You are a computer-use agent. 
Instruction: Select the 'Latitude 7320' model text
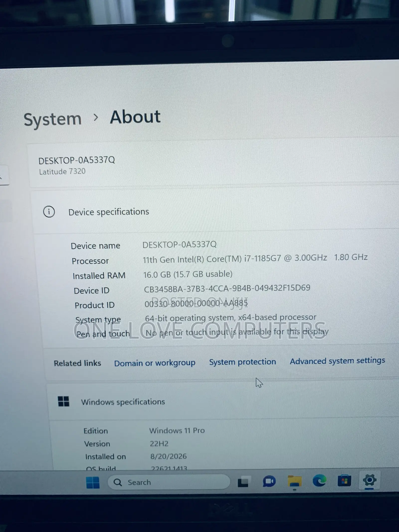click(62, 172)
